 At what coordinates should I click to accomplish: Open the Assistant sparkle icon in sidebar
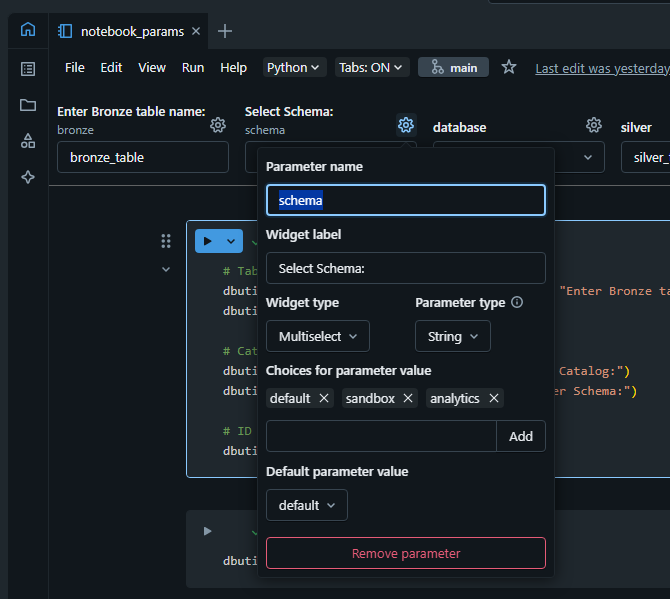(28, 177)
